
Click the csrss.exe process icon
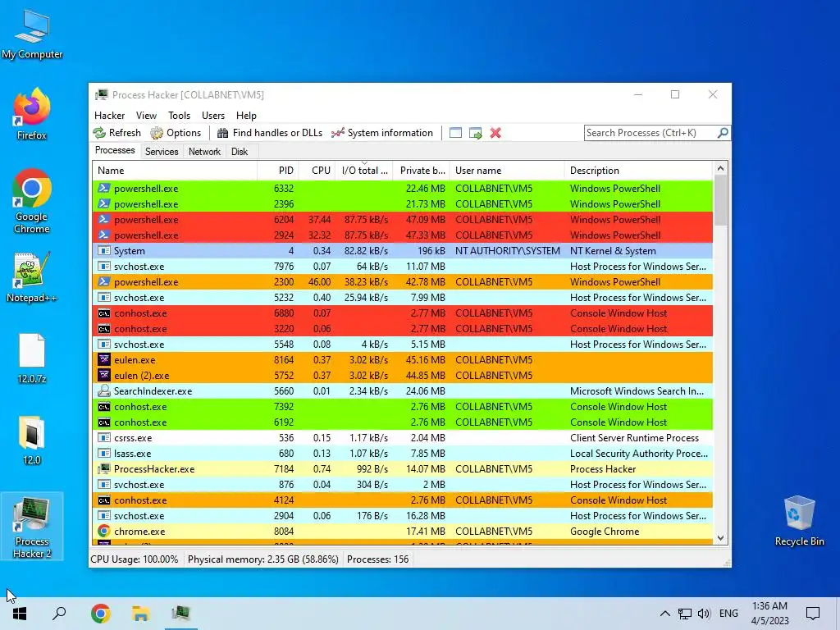(104, 438)
